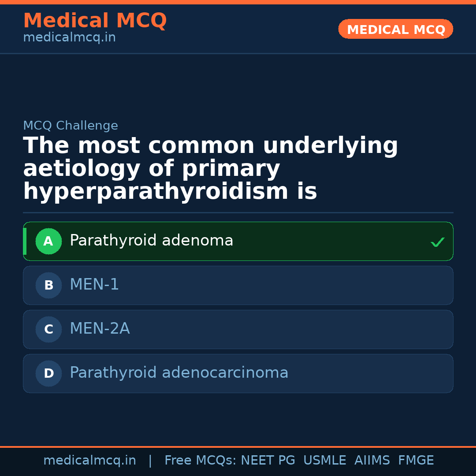This screenshot has height=476, width=476.
Task: Click the "Medical MCQ" orange header title
Action: point(95,21)
